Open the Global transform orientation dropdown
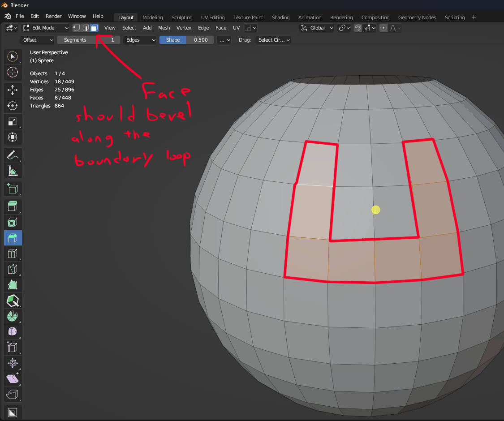The height and width of the screenshot is (421, 504). click(x=317, y=28)
